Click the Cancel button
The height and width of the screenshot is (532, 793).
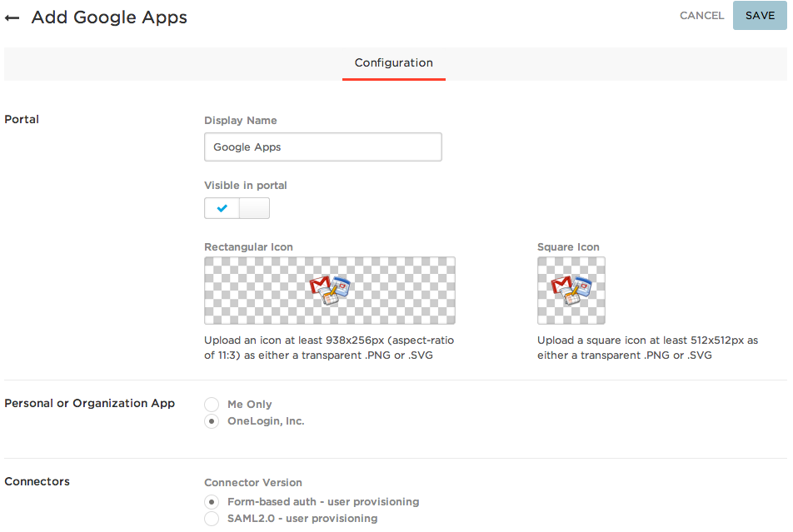701,16
